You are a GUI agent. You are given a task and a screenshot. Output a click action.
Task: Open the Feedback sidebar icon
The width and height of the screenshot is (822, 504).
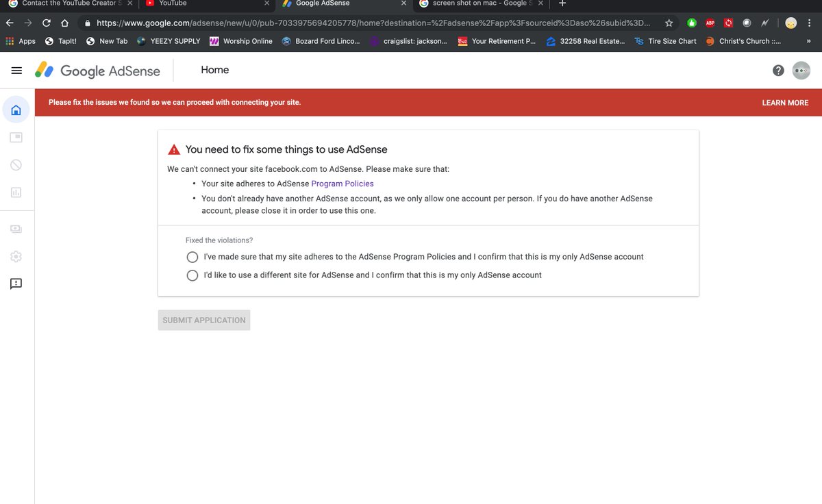coord(16,283)
